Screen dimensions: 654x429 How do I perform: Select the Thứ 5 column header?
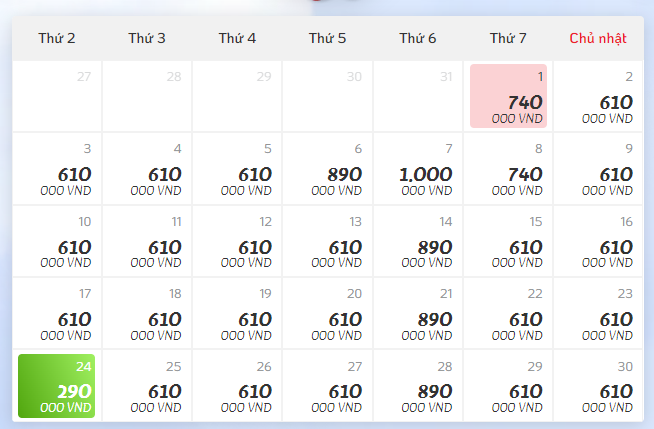click(x=328, y=38)
